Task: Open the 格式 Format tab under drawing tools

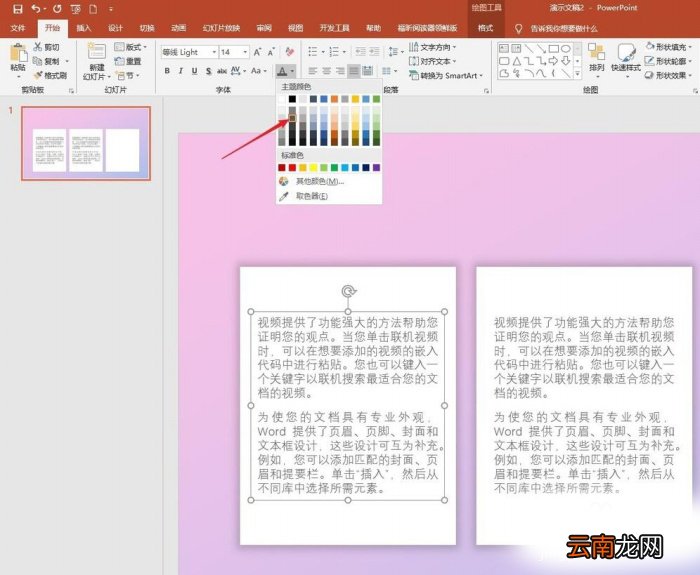Action: (486, 28)
